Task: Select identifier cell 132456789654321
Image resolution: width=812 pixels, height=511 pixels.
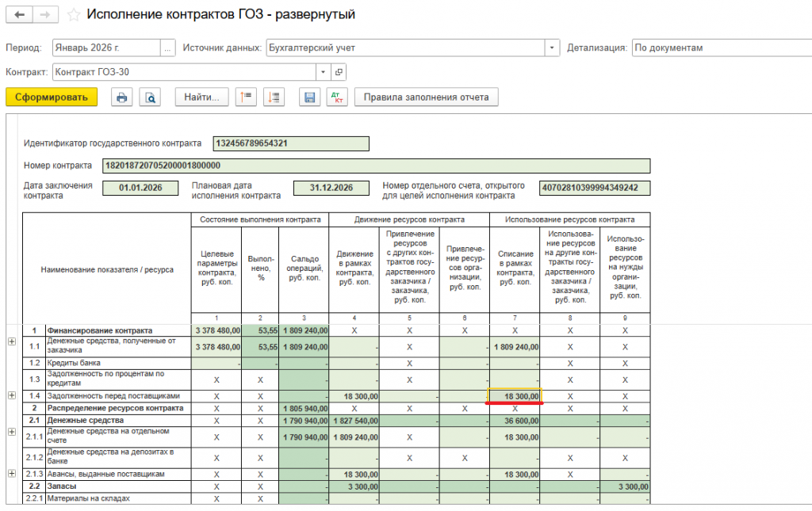Action: click(x=291, y=143)
